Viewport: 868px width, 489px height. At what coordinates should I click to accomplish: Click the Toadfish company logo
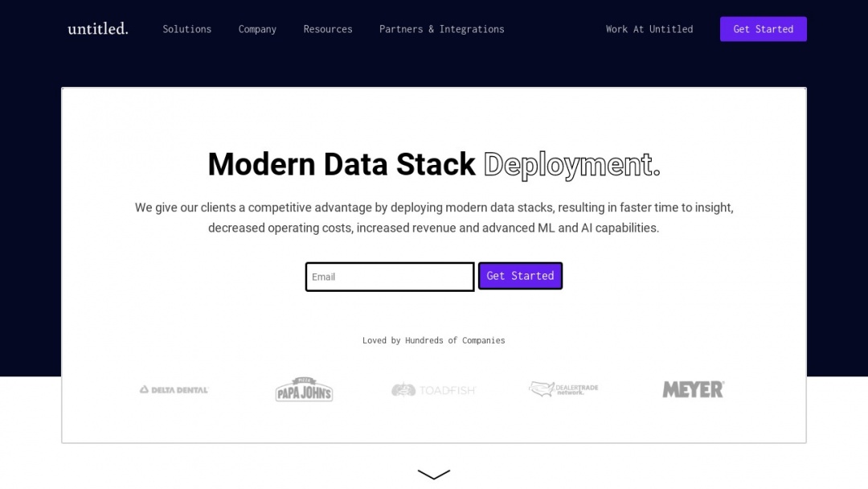(434, 389)
